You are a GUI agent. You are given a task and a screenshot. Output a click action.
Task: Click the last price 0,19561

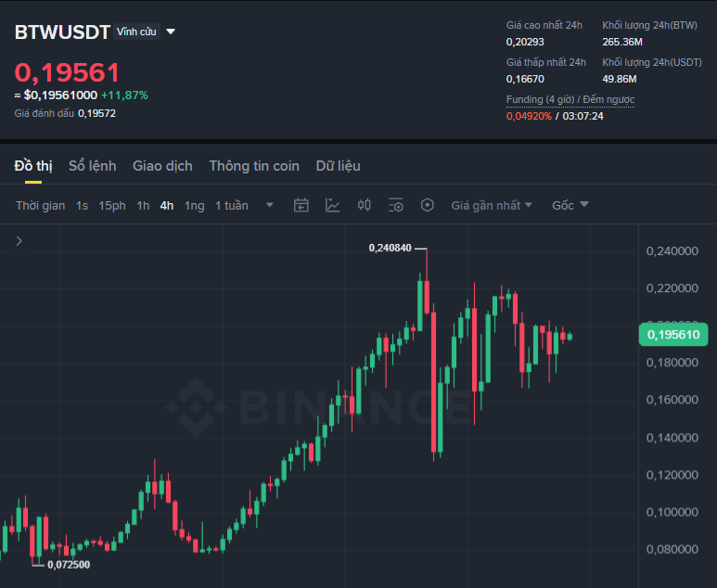pos(67,72)
